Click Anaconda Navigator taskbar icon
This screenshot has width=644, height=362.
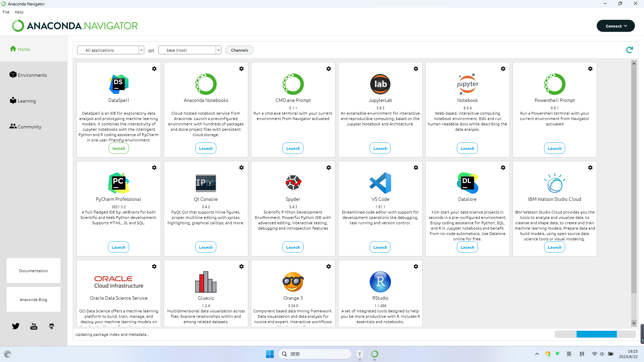click(375, 354)
